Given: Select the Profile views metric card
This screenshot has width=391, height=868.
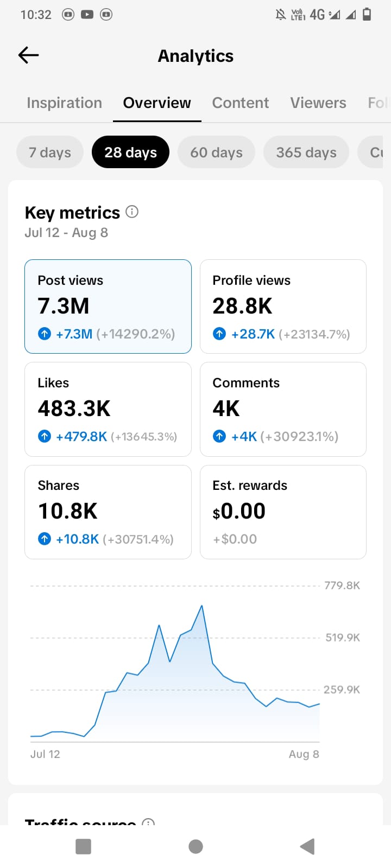Looking at the screenshot, I should pos(283,307).
